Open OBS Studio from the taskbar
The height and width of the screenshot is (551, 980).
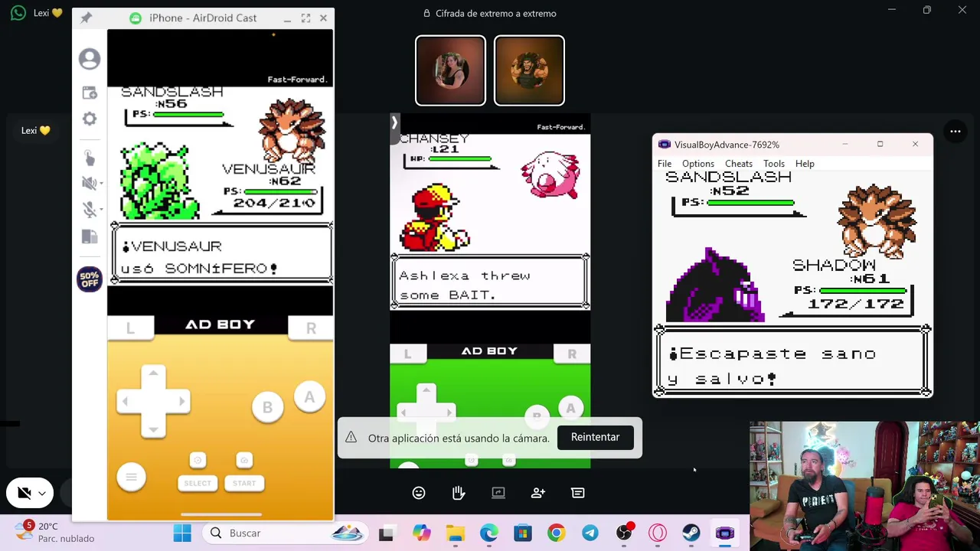tap(624, 533)
